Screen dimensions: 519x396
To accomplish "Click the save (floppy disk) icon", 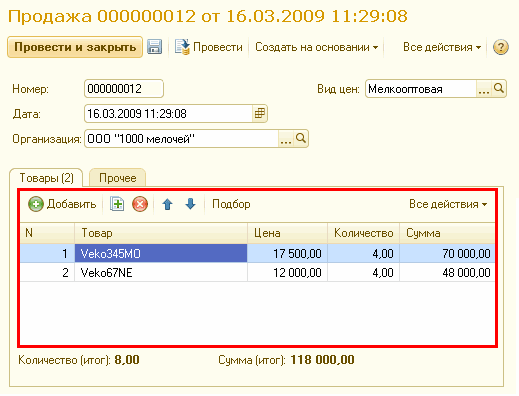I will 154,47.
